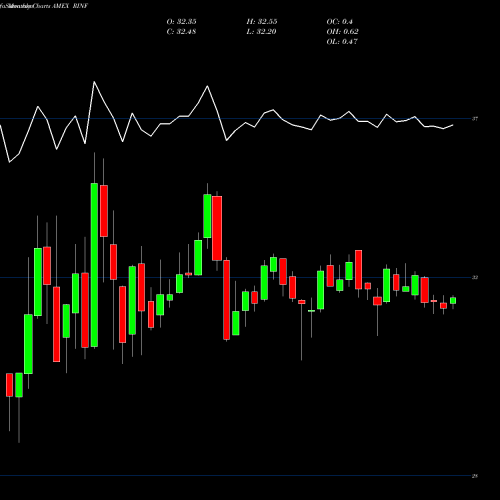Click the open price O: 32.35
This screenshot has height=500, width=500.
(181, 22)
